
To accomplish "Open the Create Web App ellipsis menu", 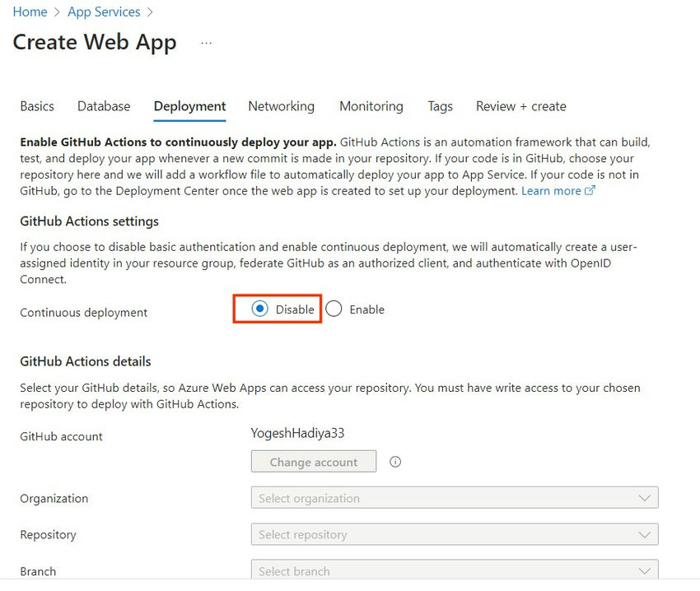I will [x=206, y=42].
